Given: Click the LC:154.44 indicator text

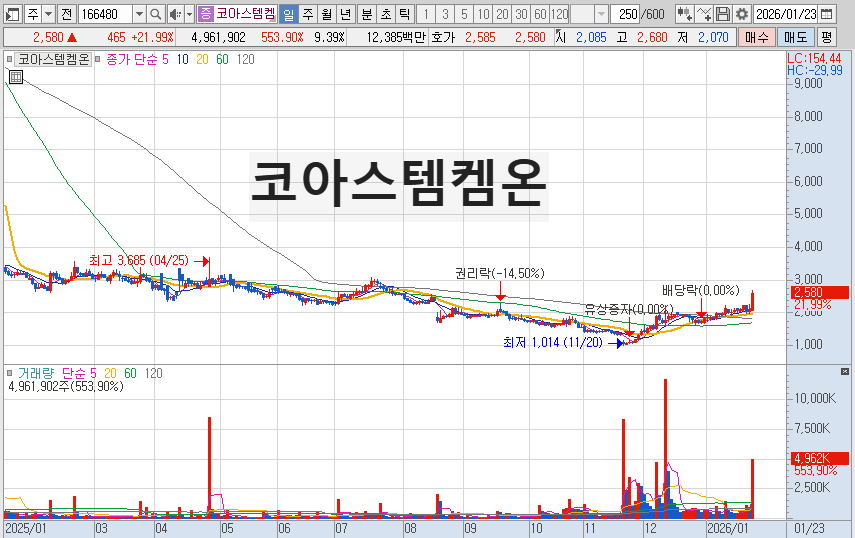Looking at the screenshot, I should [814, 58].
